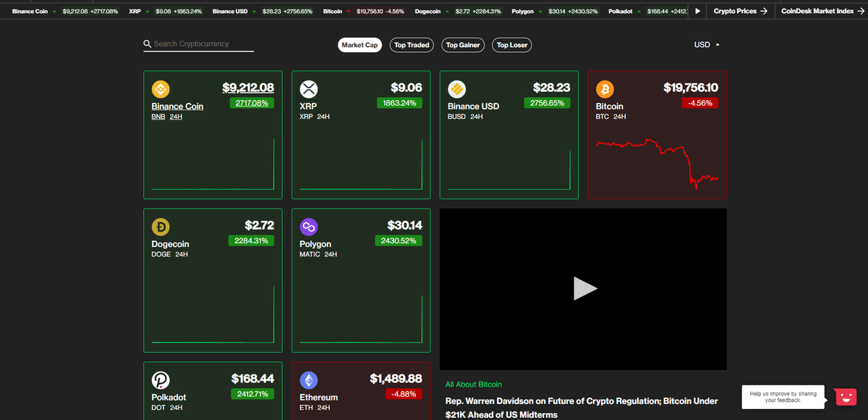
Task: Click Polkadot in the top ticker
Action: 621,12
